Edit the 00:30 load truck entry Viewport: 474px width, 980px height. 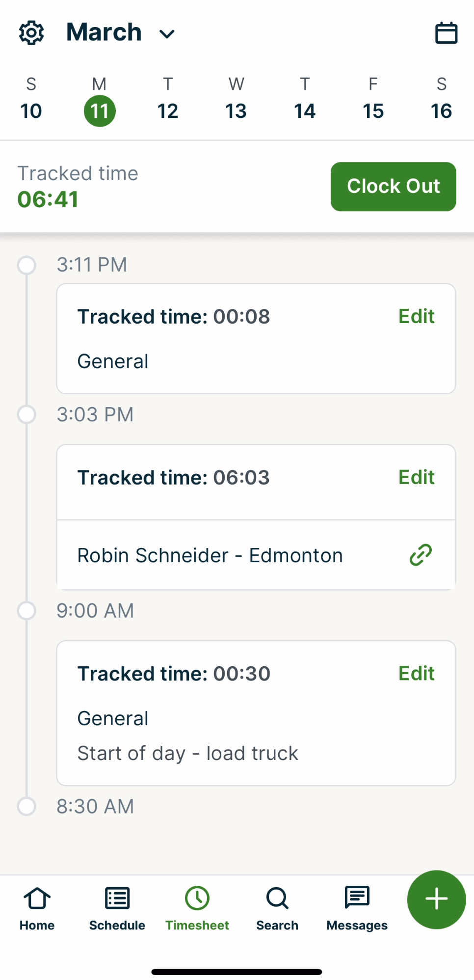[416, 674]
